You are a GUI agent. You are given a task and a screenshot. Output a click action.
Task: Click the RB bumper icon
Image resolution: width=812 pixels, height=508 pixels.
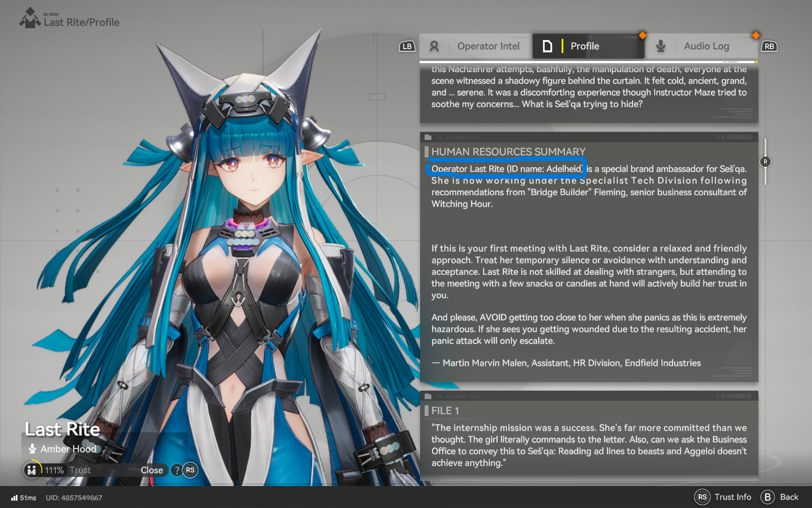click(x=769, y=46)
